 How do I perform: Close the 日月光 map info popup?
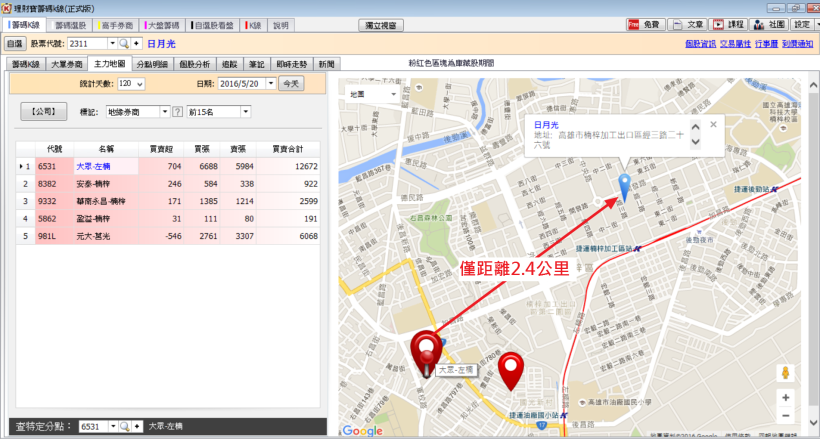pos(713,124)
